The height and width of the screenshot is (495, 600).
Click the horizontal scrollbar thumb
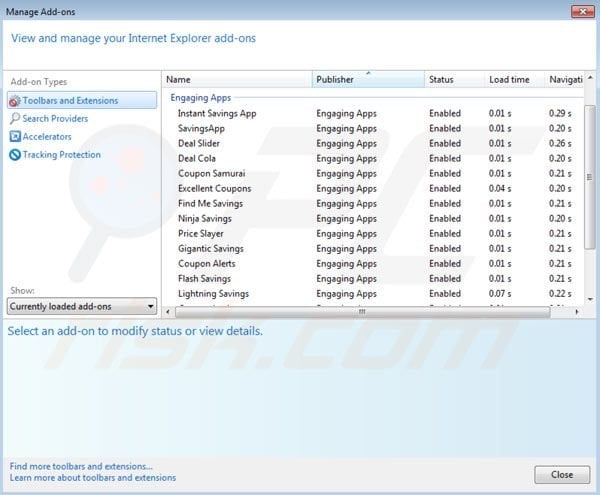[x=362, y=312]
